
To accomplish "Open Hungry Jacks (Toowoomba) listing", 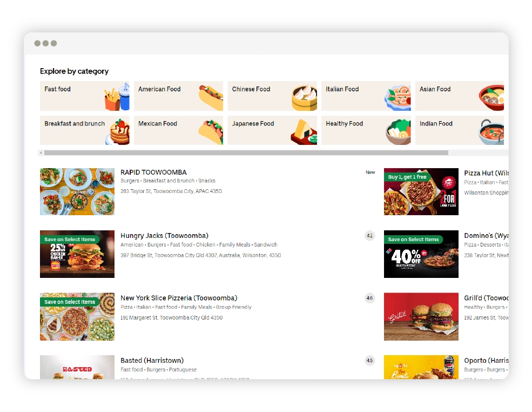I will click(x=164, y=235).
